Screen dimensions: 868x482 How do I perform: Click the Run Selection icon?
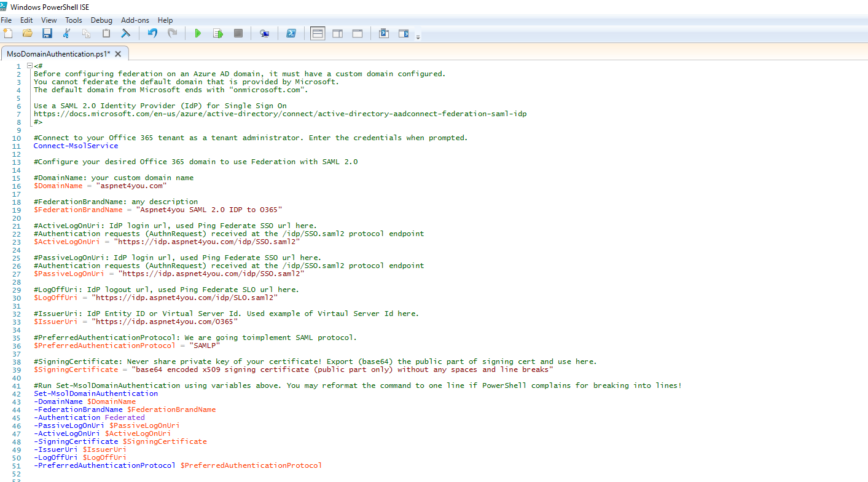(x=217, y=33)
